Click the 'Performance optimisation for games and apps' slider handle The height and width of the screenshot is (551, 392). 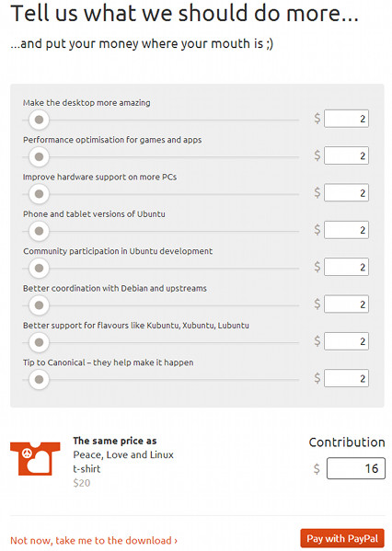39,156
